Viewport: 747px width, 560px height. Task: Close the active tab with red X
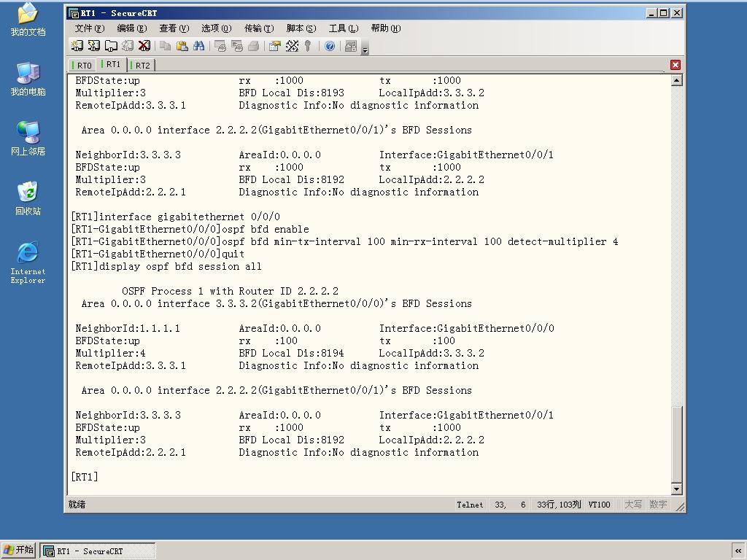[x=675, y=65]
